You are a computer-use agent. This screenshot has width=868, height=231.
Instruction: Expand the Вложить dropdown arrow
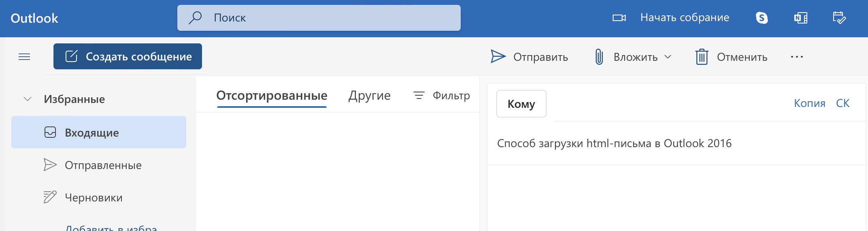tap(668, 57)
